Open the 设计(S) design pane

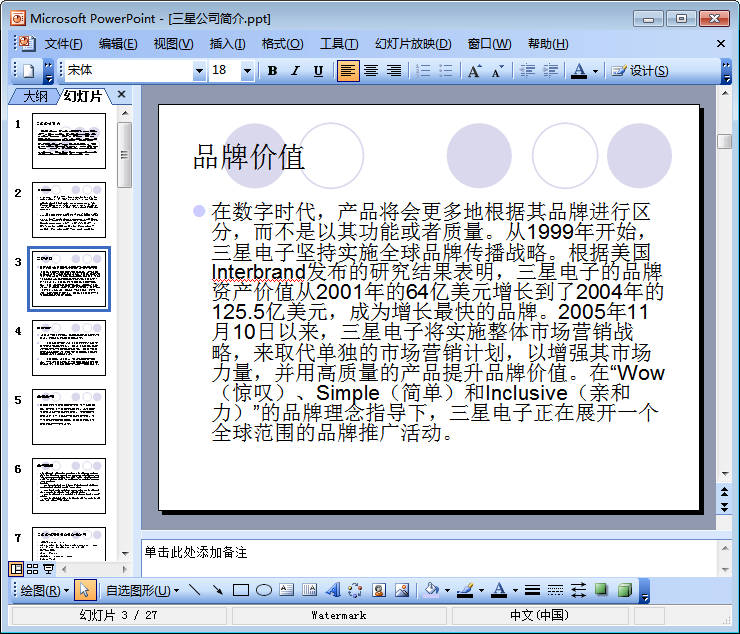(640, 71)
